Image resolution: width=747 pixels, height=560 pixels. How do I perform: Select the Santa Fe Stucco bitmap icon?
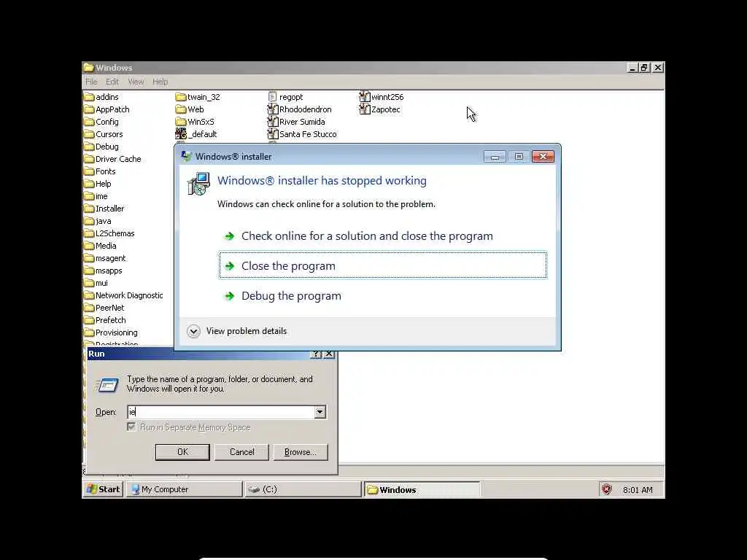(273, 134)
